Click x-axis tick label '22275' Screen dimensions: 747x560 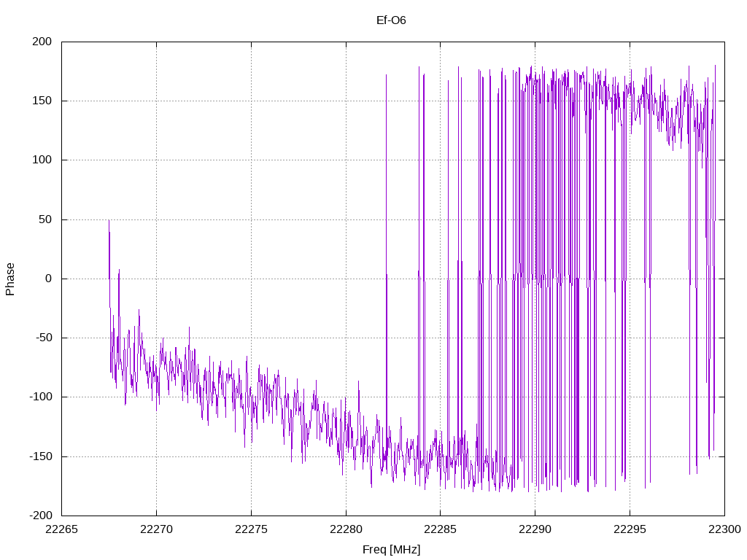click(x=251, y=529)
